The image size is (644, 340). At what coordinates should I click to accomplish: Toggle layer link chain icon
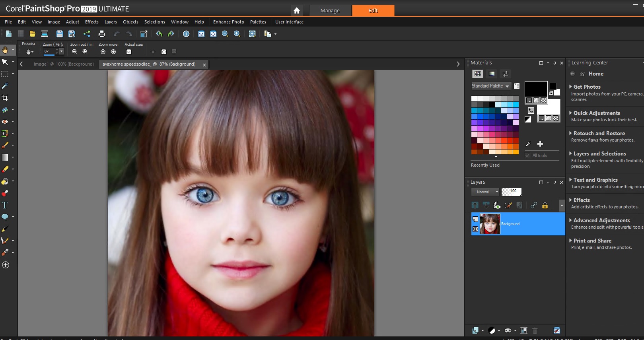534,205
